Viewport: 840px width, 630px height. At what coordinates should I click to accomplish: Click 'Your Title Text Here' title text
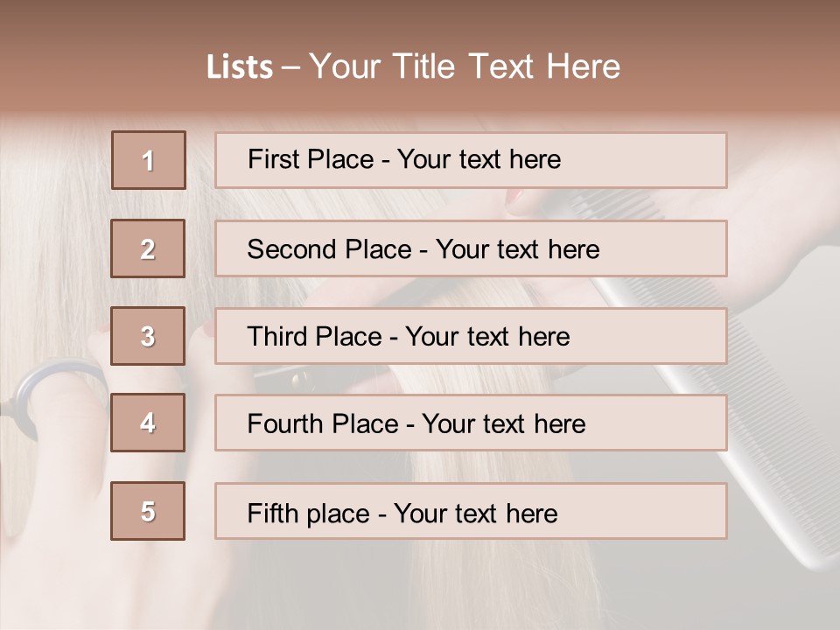coord(465,66)
